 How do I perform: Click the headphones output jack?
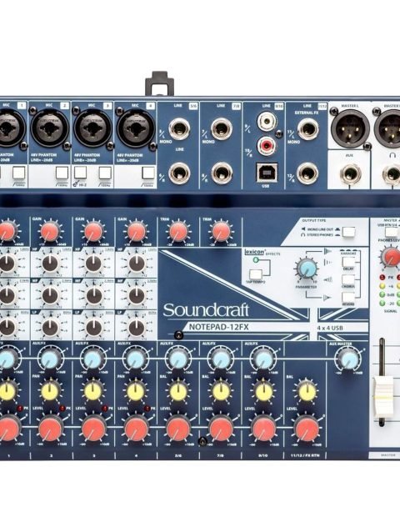[393, 174]
